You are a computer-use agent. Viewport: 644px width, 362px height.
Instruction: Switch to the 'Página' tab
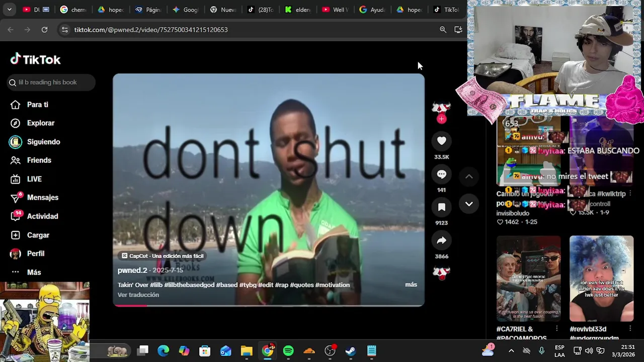(x=148, y=10)
